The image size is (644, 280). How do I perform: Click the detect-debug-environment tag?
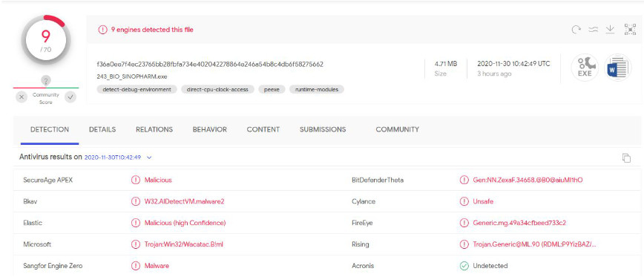137,89
